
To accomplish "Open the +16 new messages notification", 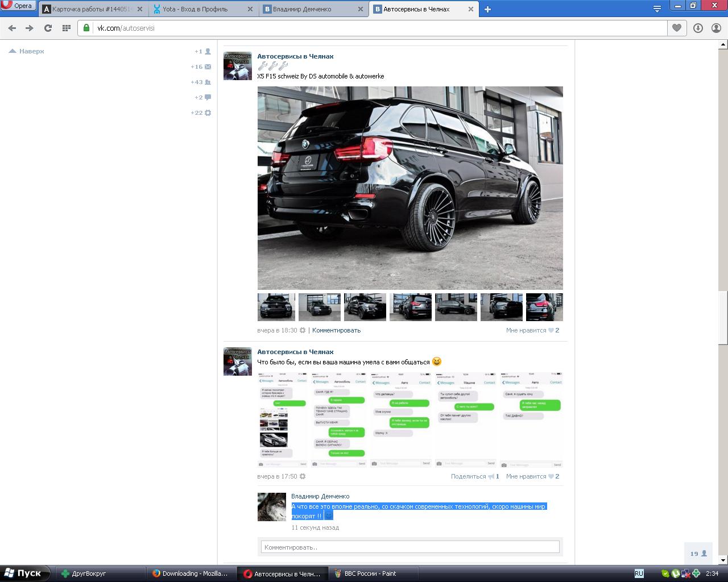I will (x=201, y=66).
